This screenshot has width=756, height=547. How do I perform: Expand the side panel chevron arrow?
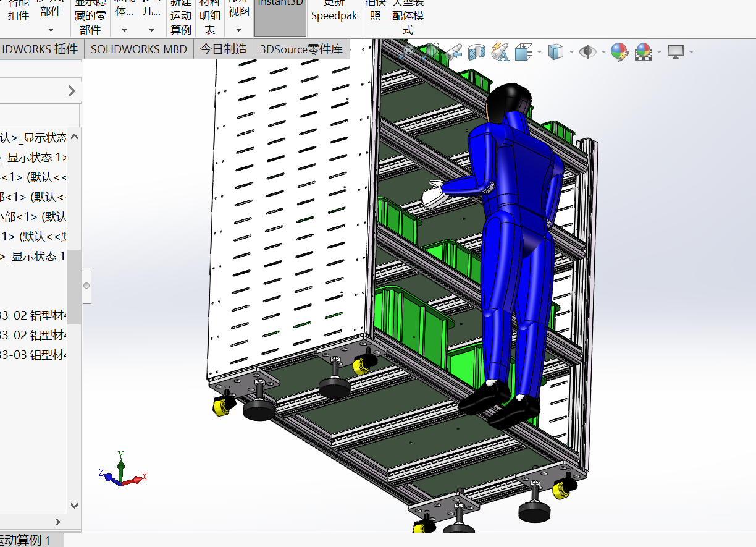(x=72, y=91)
